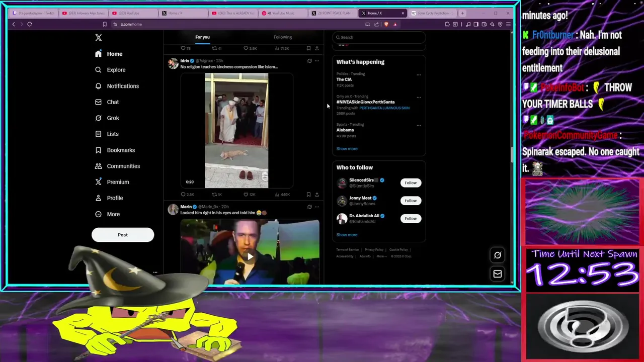Open more options on Idris post
644x362 pixels.
(x=316, y=61)
